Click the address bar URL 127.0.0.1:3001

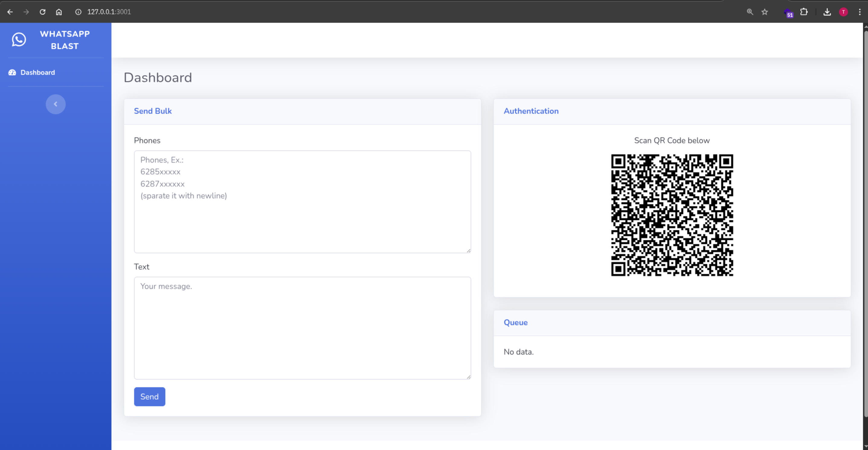(109, 12)
